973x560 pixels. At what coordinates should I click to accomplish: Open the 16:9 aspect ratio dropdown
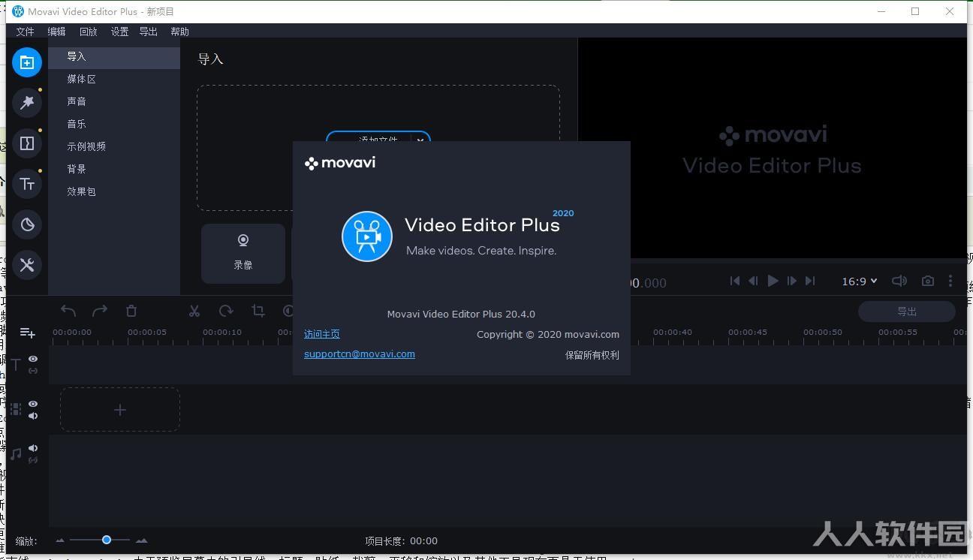[x=860, y=281]
